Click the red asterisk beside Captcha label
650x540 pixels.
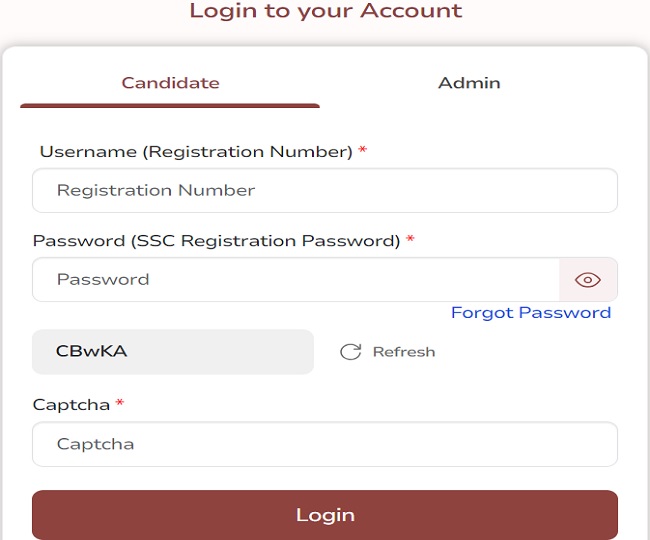point(120,404)
